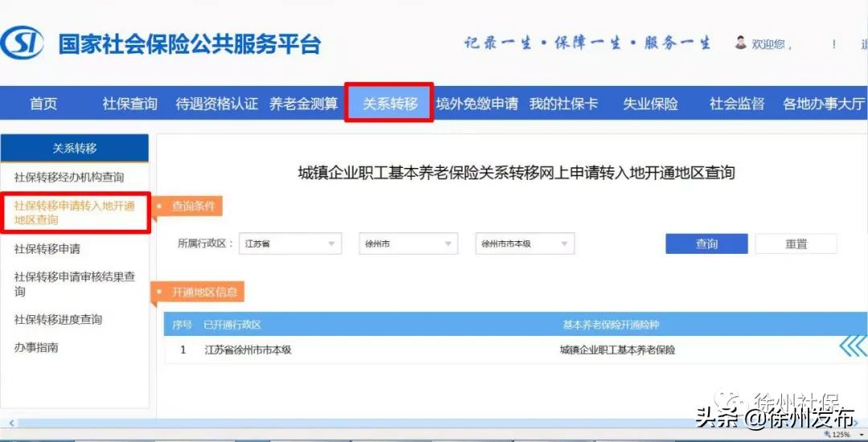
Task: Click the left arrow of horizontal scrollbar
Action: 10,424
